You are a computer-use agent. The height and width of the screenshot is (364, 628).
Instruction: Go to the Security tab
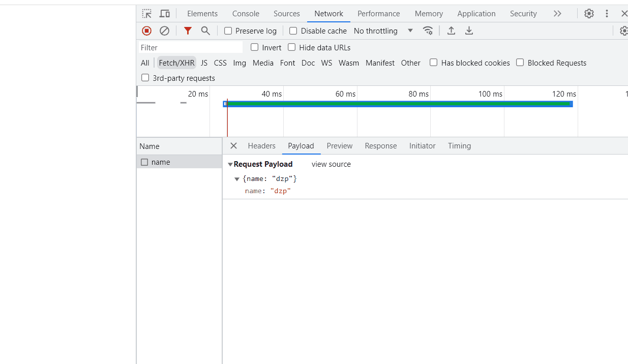point(523,14)
